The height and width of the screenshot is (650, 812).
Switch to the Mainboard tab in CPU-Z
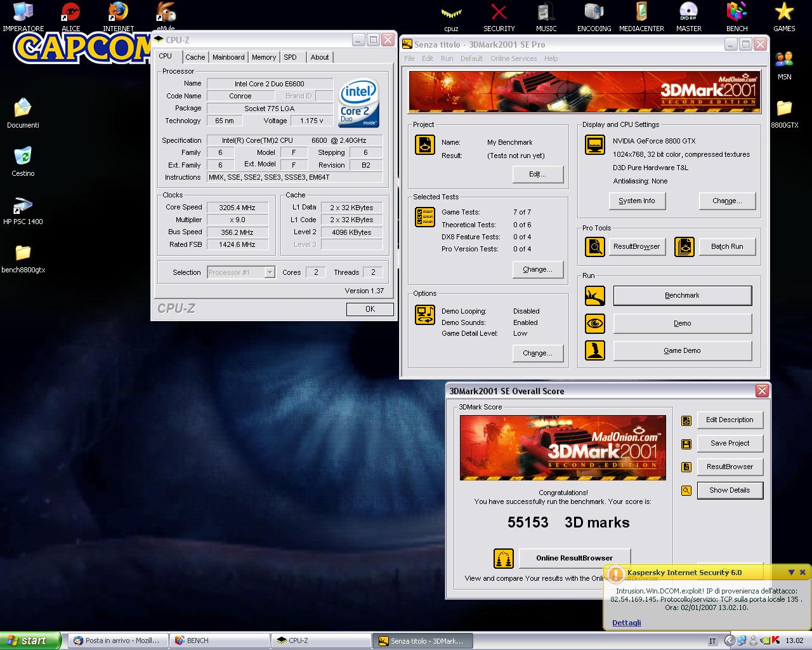click(228, 57)
